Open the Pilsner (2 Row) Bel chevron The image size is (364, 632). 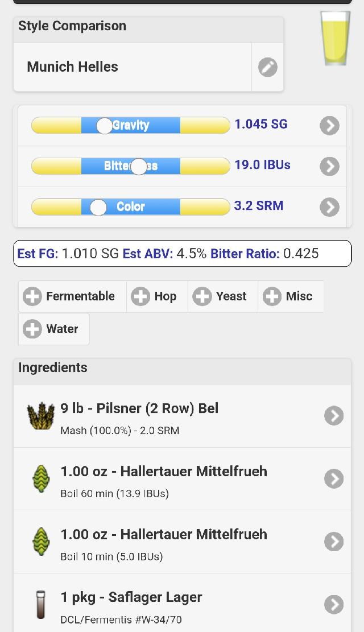point(334,416)
